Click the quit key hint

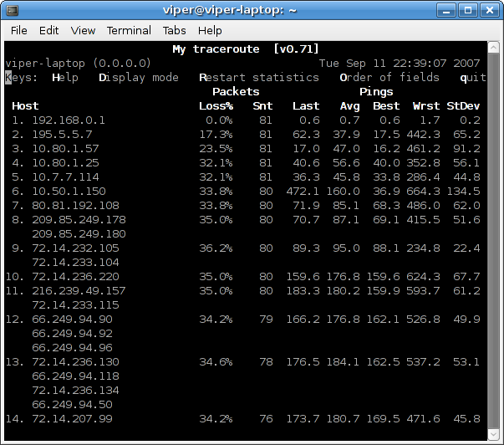point(473,78)
